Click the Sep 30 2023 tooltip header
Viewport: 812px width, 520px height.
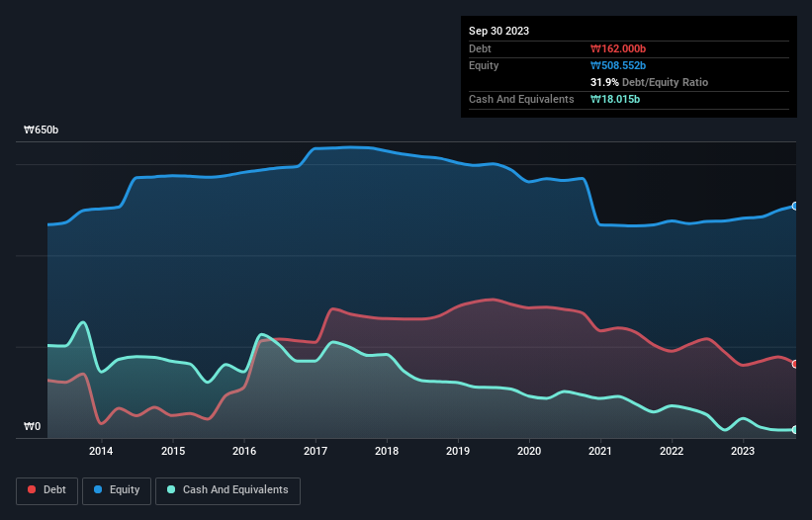(498, 31)
